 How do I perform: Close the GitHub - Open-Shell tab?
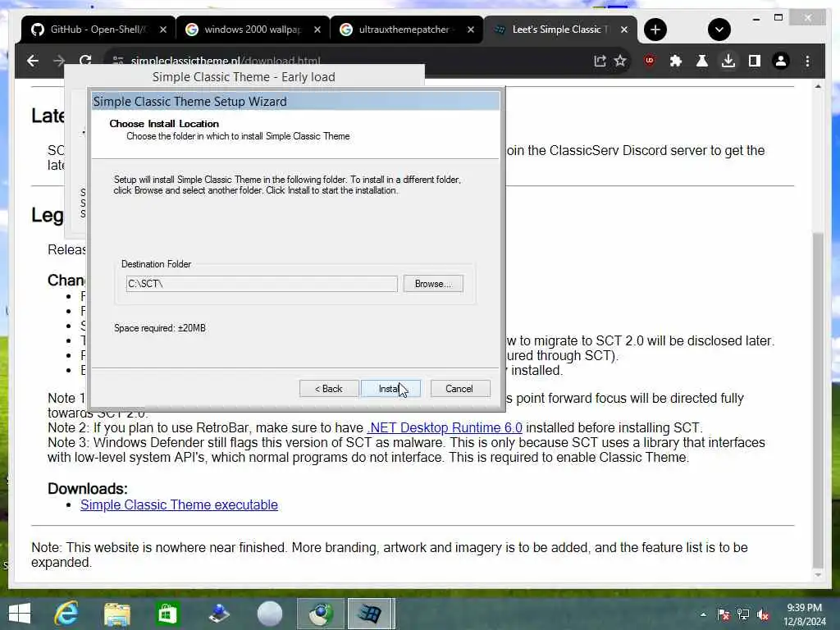click(163, 30)
